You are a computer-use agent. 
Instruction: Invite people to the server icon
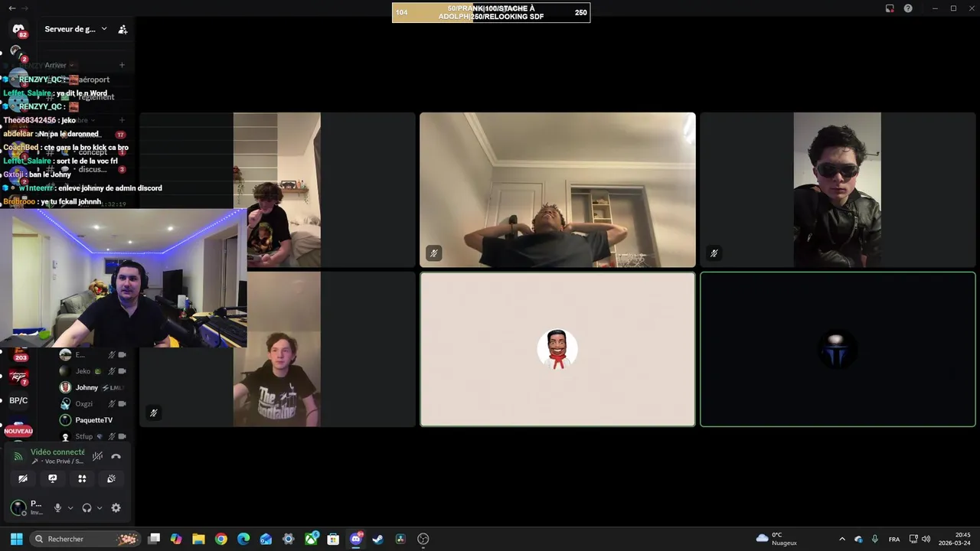pyautogui.click(x=122, y=29)
